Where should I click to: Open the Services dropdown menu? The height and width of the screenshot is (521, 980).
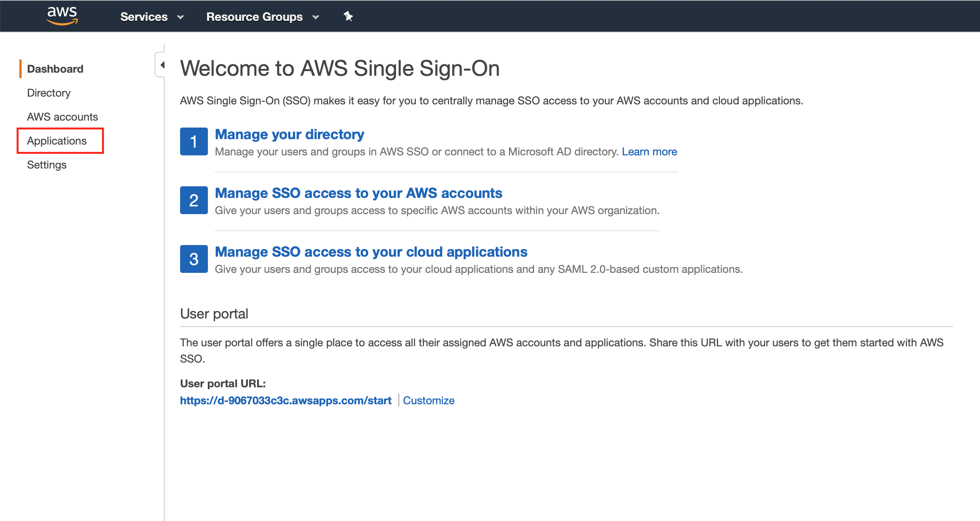(x=152, y=17)
